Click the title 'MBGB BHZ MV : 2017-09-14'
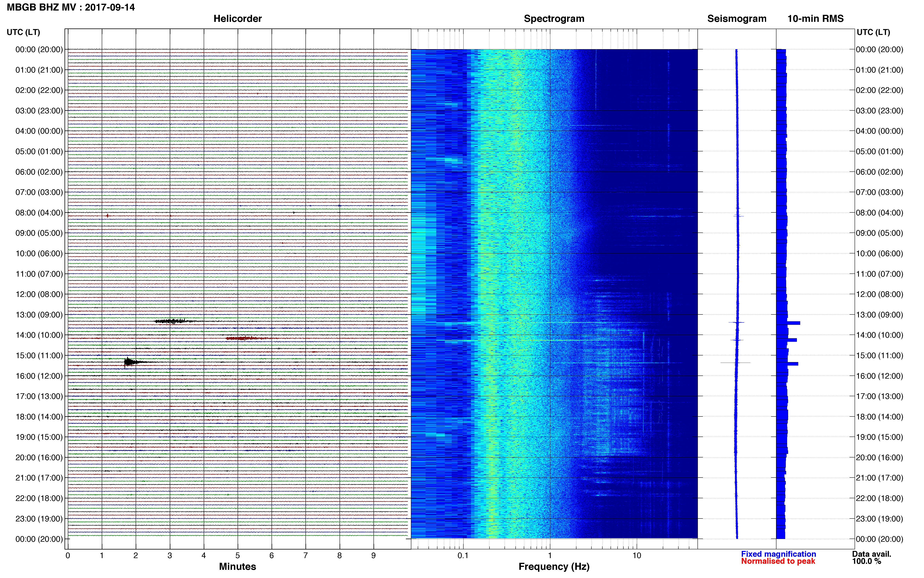 coord(71,7)
